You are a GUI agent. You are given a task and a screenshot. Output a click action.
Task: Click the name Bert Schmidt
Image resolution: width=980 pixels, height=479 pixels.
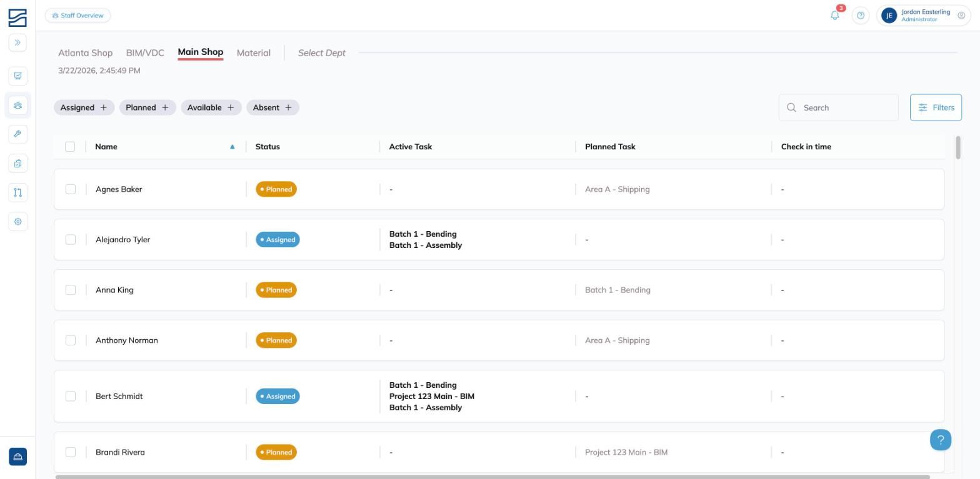tap(119, 397)
